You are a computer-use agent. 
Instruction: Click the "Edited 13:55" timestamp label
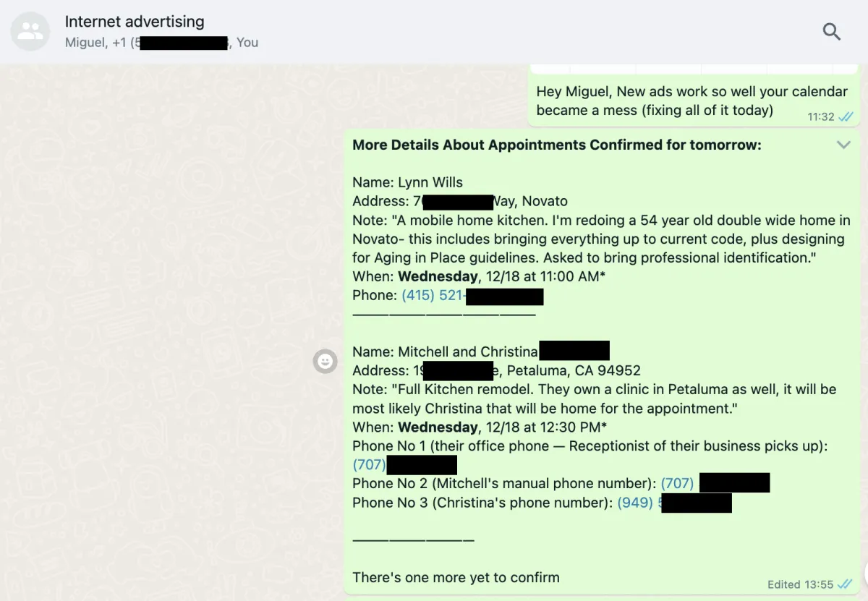(x=800, y=584)
